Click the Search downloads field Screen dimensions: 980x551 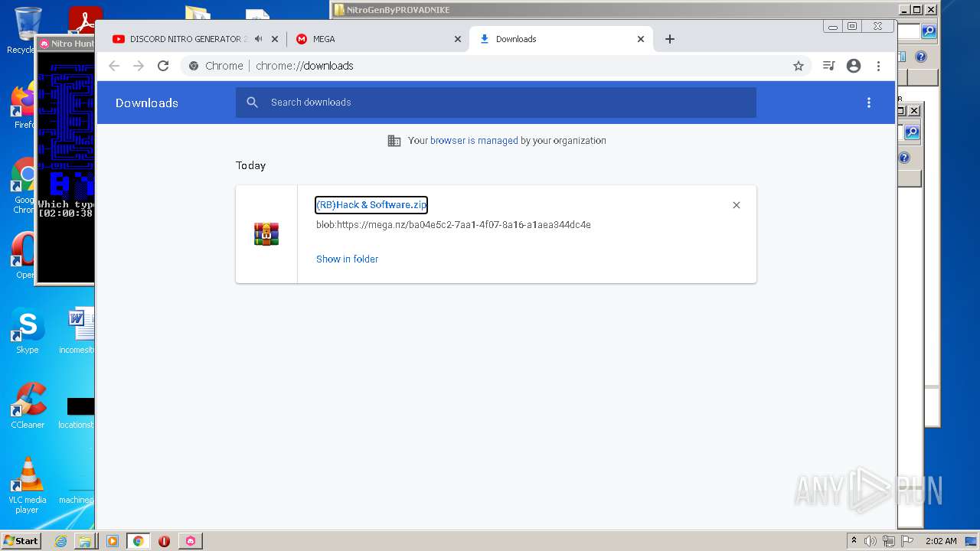point(496,103)
